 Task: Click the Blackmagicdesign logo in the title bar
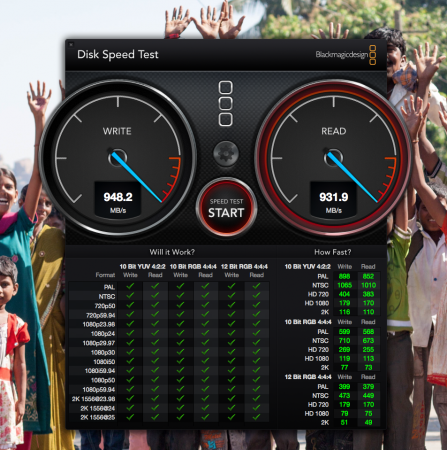(346, 55)
